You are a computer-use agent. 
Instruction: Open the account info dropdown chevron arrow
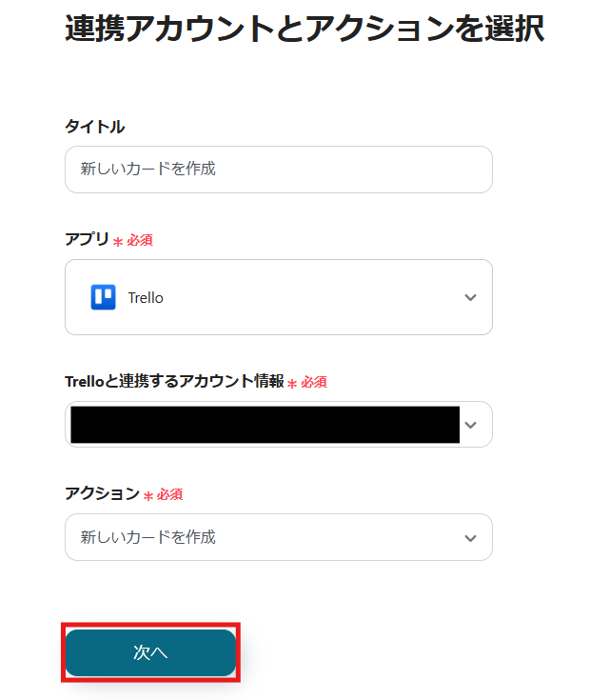(x=470, y=425)
